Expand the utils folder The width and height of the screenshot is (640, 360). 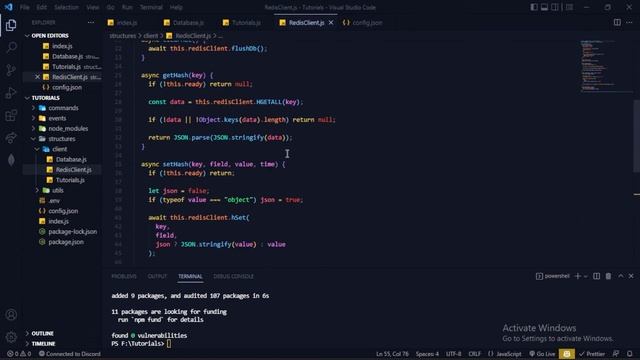pos(58,190)
